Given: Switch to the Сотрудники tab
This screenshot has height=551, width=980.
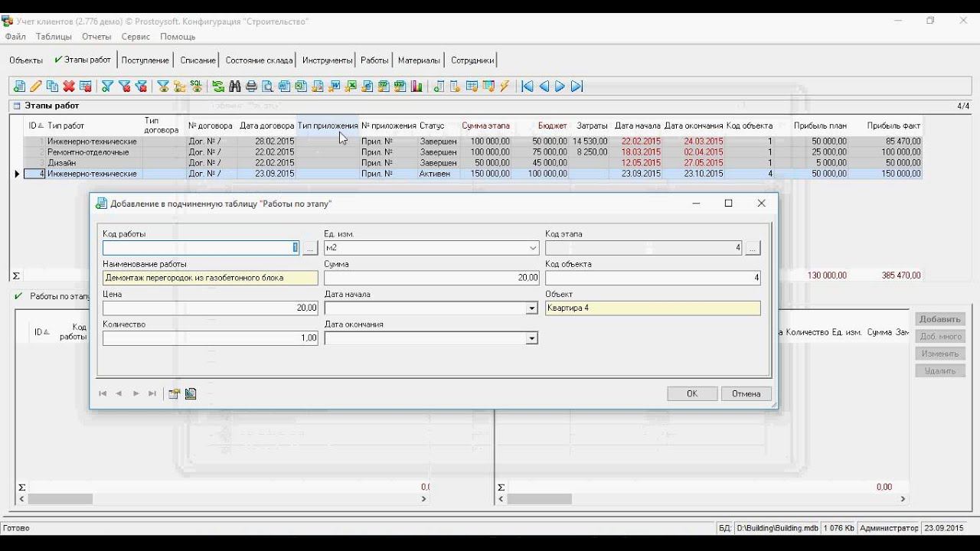Looking at the screenshot, I should coord(472,60).
